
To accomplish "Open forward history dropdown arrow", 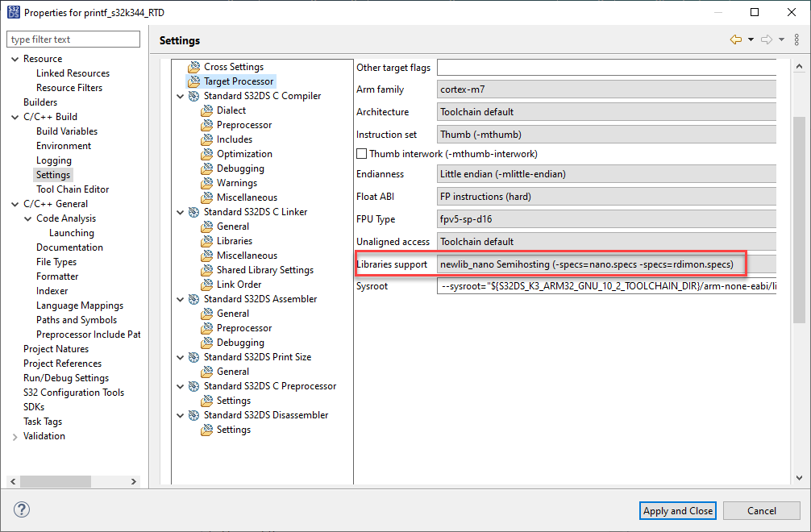I will point(781,39).
